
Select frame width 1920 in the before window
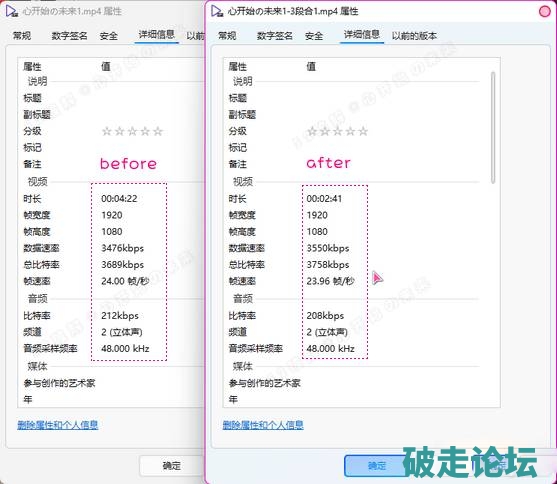[112, 215]
